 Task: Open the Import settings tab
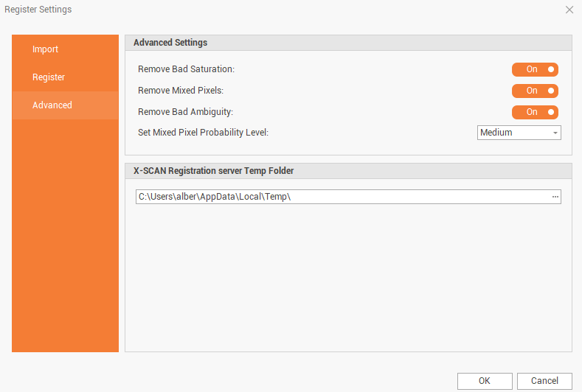[x=46, y=49]
